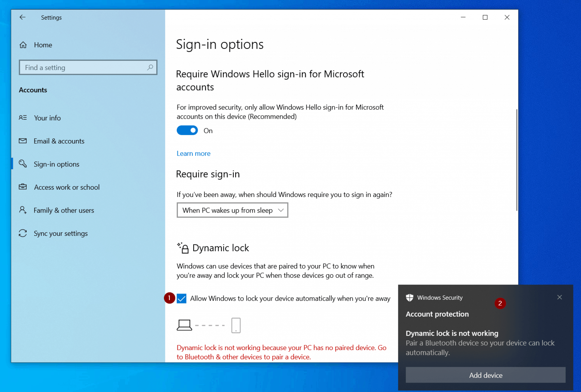This screenshot has height=392, width=581.
Task: Select the briefcase icon for Access work or school
Action: (x=23, y=187)
